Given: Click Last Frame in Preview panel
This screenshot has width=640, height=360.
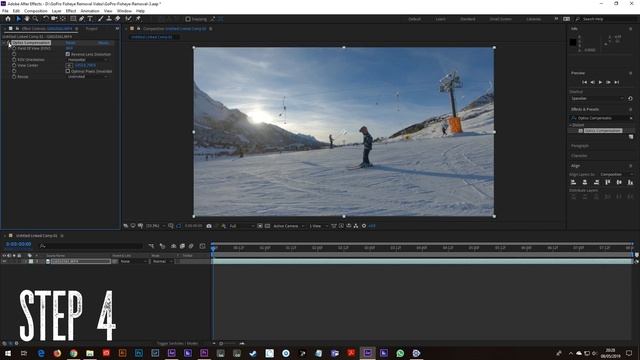Looking at the screenshot, I should click(x=617, y=82).
